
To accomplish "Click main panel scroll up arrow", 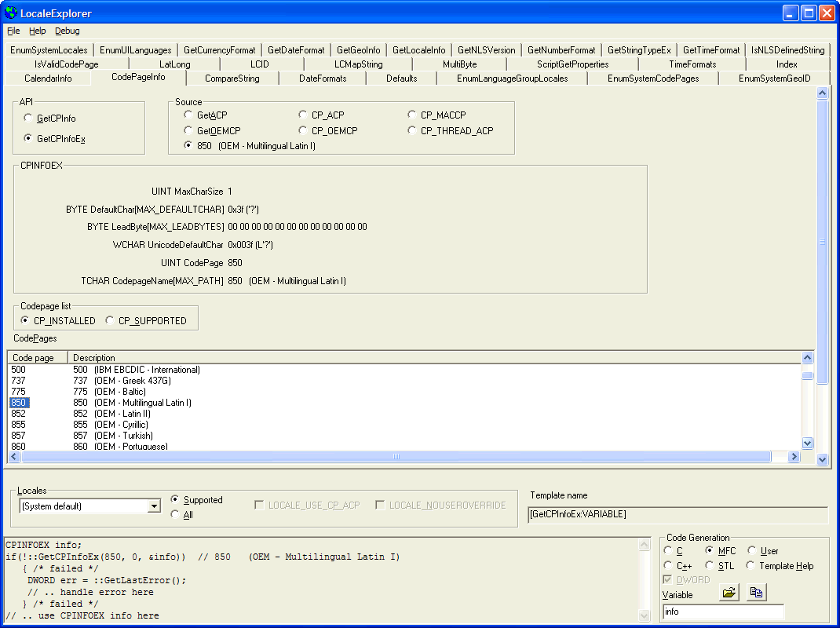I will click(822, 93).
